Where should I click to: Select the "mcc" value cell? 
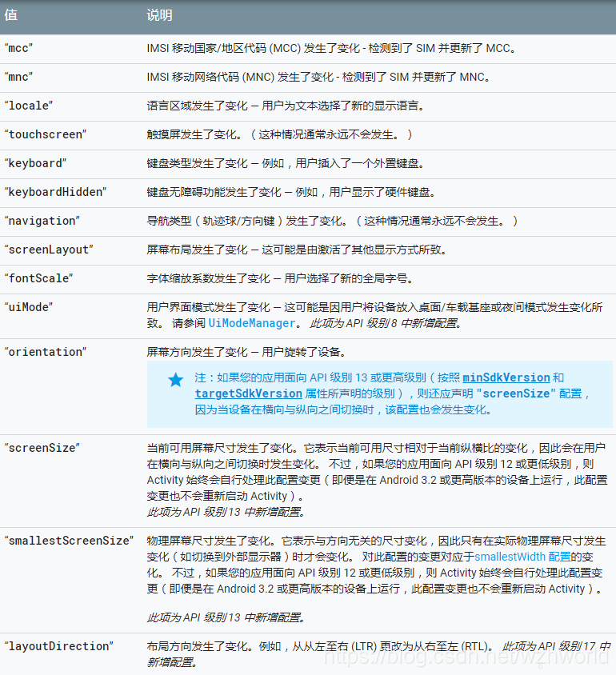pyautogui.click(x=18, y=48)
